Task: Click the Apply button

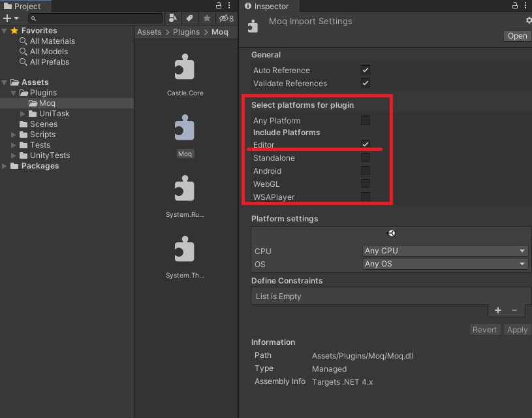Action: tap(517, 330)
